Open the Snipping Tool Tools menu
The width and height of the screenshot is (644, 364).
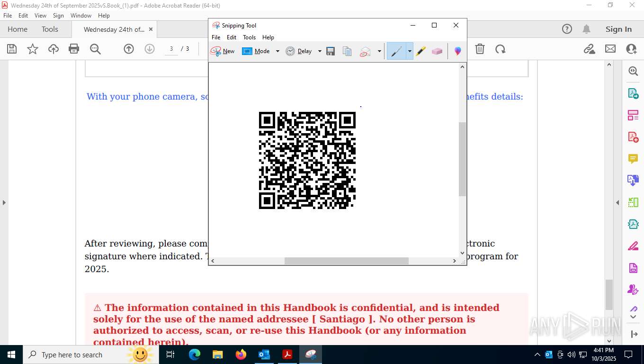[x=249, y=37]
